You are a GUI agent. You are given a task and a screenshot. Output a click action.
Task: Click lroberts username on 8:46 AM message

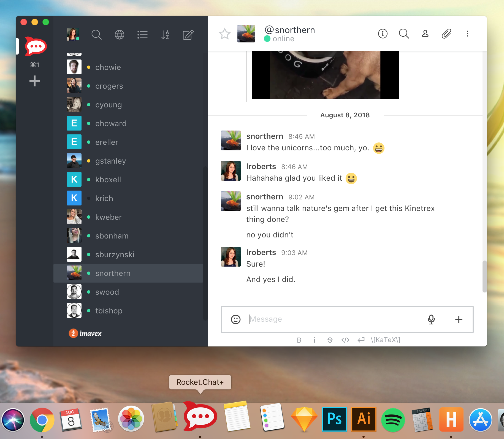tap(261, 167)
